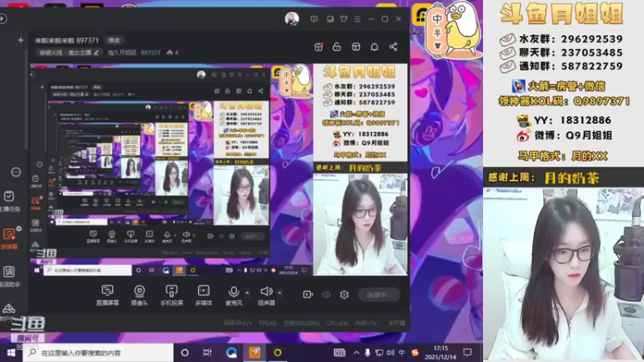Image resolution: width=644 pixels, height=362 pixels.
Task: Expand the arrow next to 扬声器
Action: [279, 293]
